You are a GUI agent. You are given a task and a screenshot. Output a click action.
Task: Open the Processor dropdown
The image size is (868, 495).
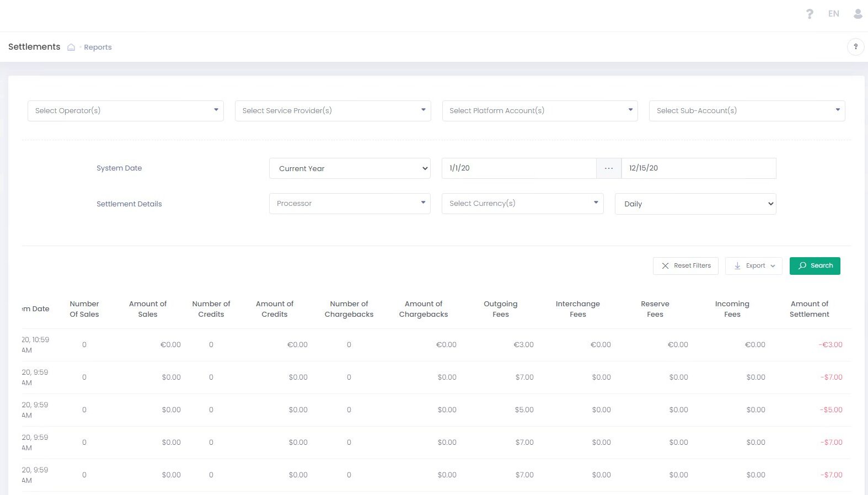[350, 204]
